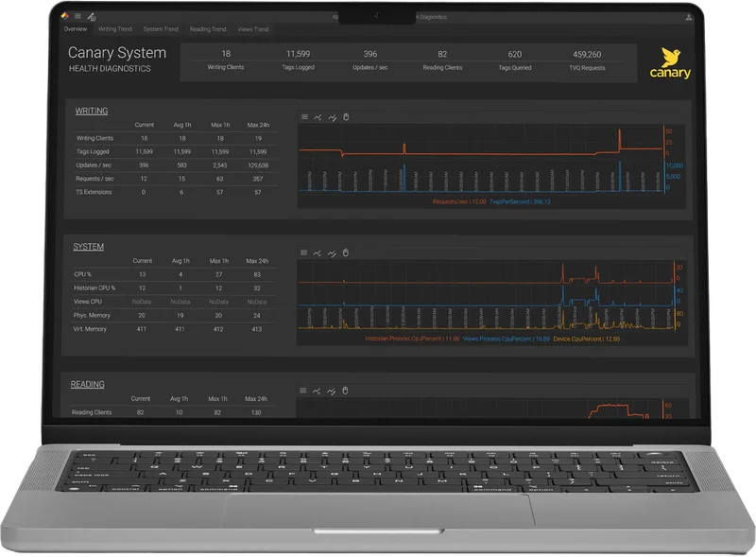
Task: Click the Reading Clients row label in Reading table
Action: click(92, 412)
